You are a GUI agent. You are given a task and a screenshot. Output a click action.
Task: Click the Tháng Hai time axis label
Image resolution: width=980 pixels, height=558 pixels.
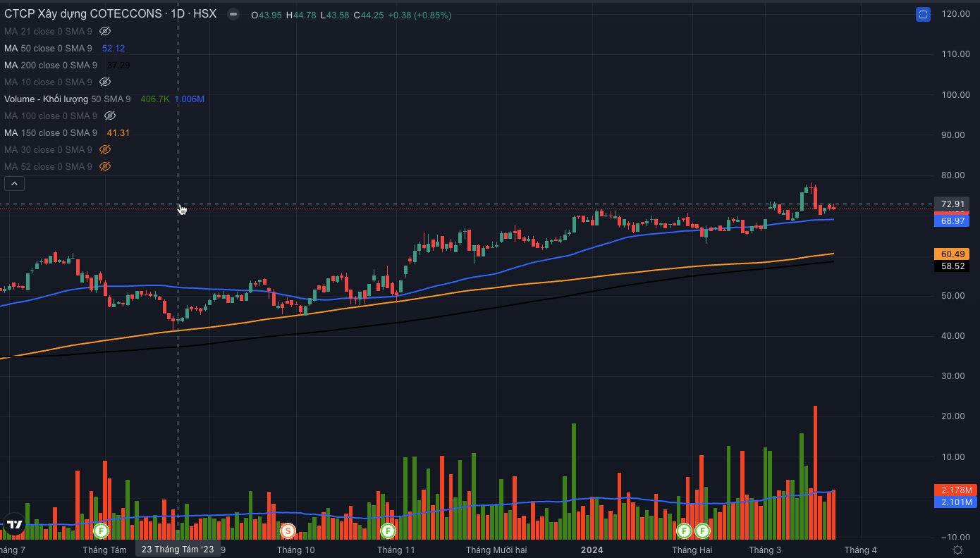(x=692, y=550)
